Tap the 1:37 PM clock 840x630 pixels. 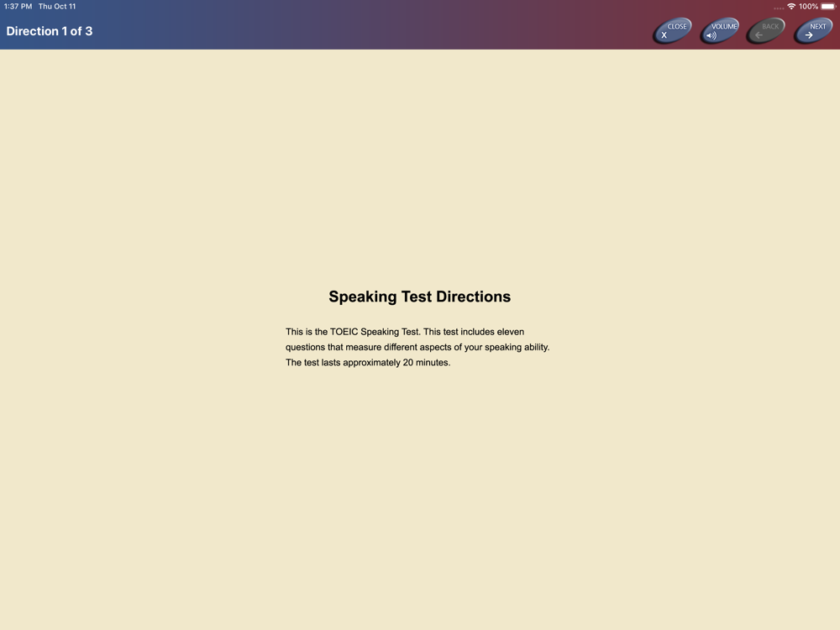pos(18,7)
